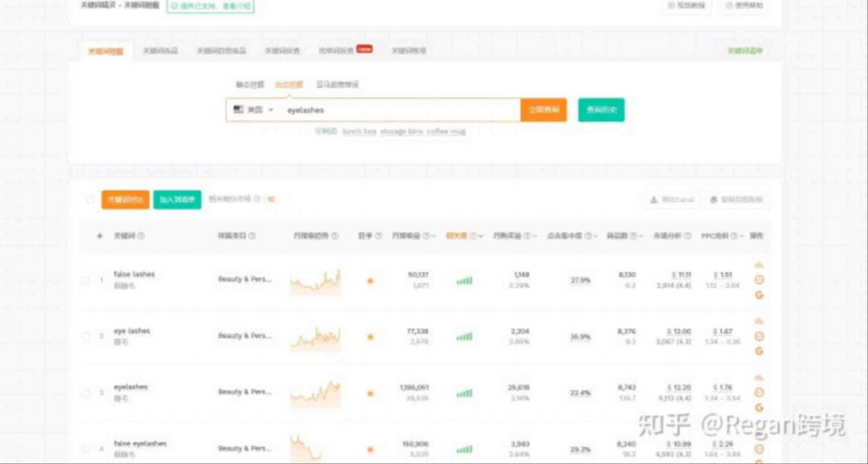Click help icon beside peak season header
This screenshot has height=464, width=868.
(378, 236)
